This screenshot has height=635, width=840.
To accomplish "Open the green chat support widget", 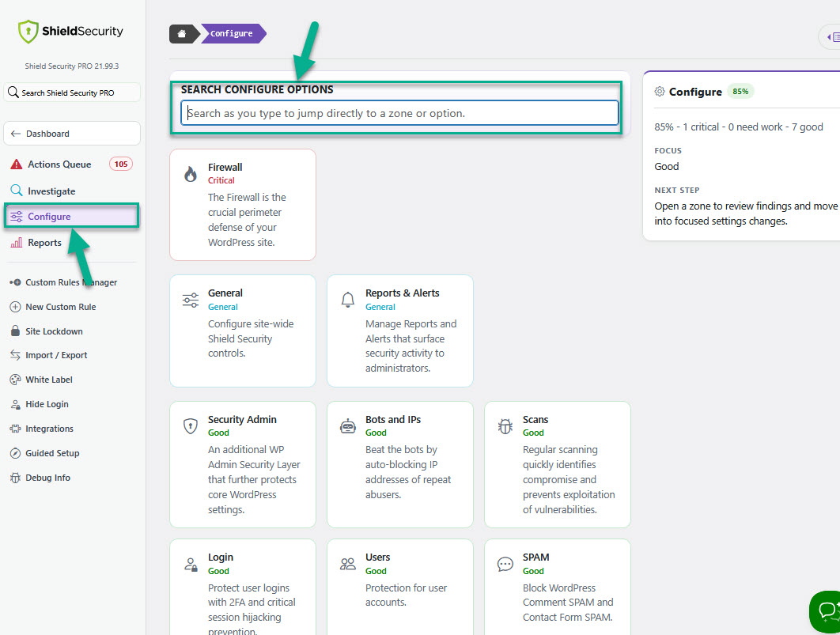I will 827,611.
